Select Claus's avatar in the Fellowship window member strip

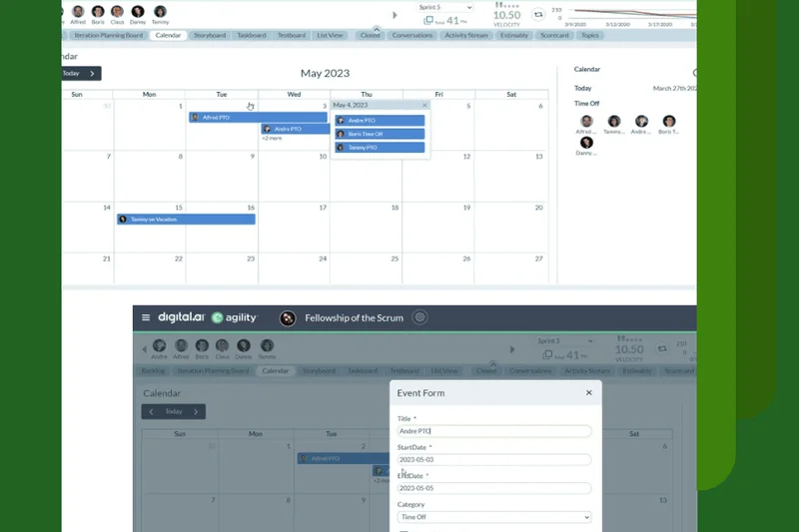point(222,345)
